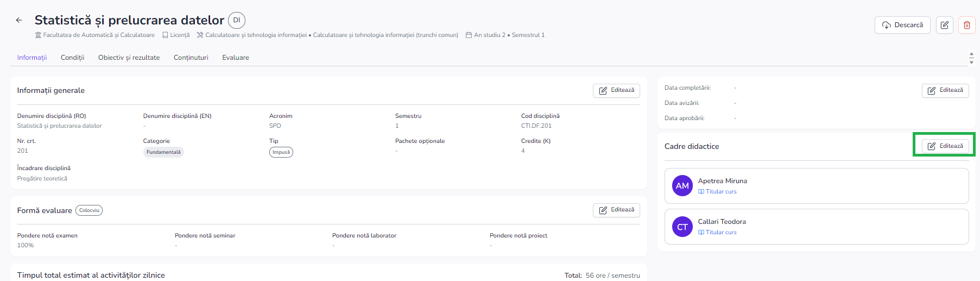Click the Colocviu badge
This screenshot has width=980, height=281.
click(89, 210)
